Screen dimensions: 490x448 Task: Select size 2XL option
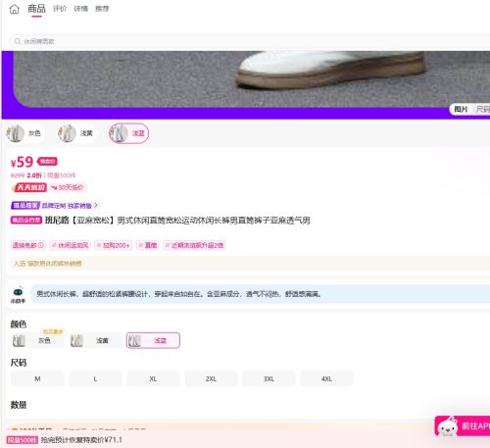pos(211,379)
